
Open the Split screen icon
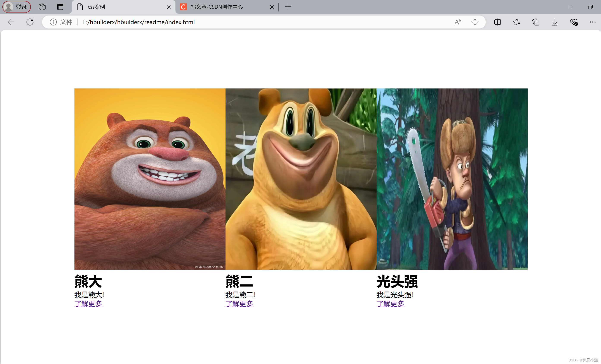(497, 22)
